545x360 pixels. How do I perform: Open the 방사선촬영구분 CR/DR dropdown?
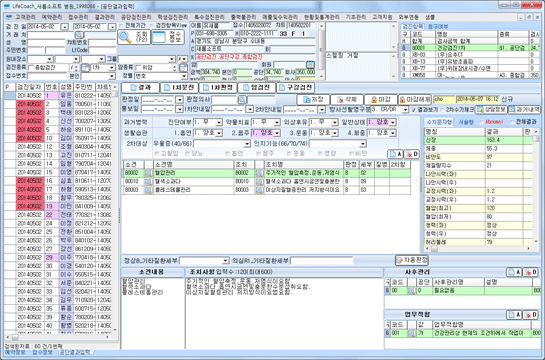click(x=405, y=110)
